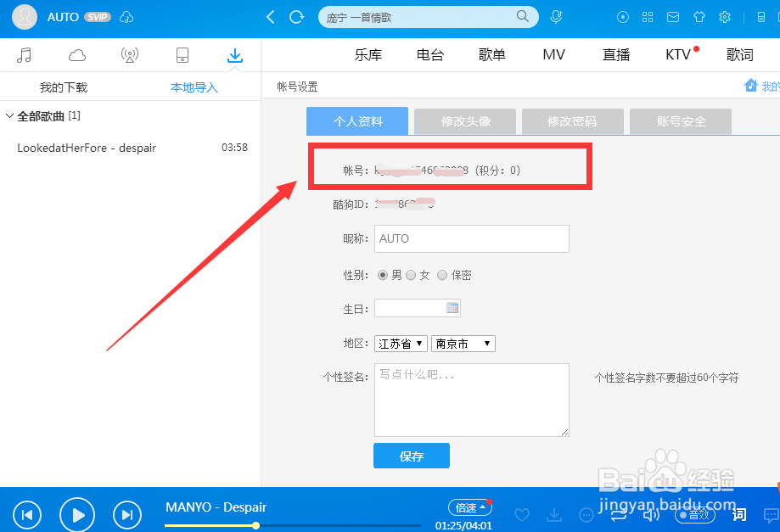Open the settings gear icon
The image size is (780, 532).
coord(725,18)
